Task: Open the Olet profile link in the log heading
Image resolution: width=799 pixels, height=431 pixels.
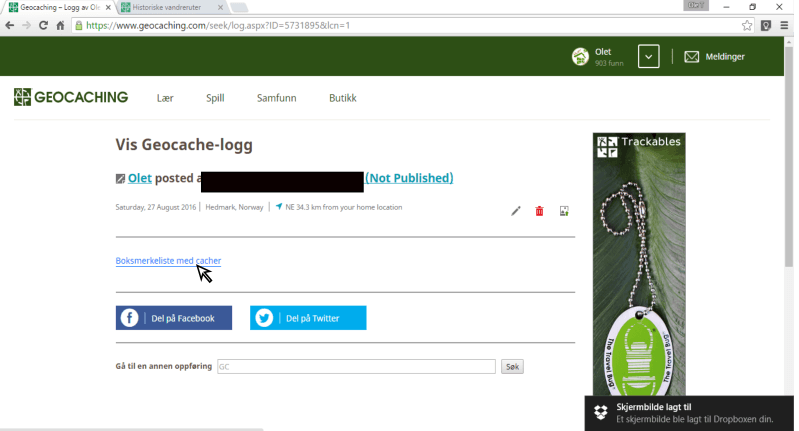Action: tap(140, 178)
